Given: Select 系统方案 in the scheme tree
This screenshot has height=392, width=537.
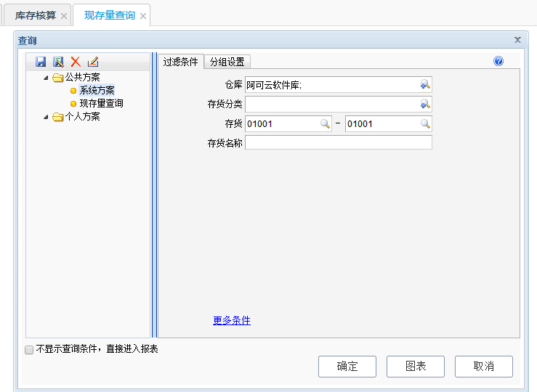Looking at the screenshot, I should point(97,91).
